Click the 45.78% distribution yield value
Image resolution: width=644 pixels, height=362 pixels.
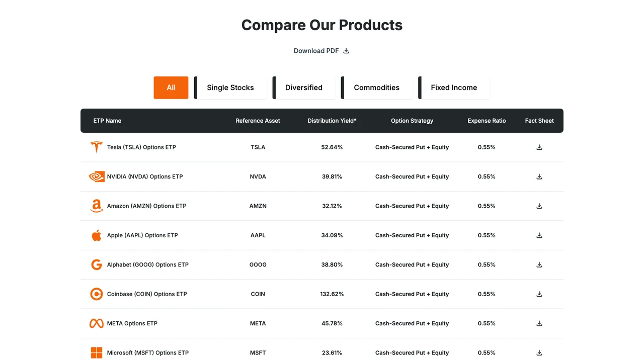pyautogui.click(x=332, y=323)
